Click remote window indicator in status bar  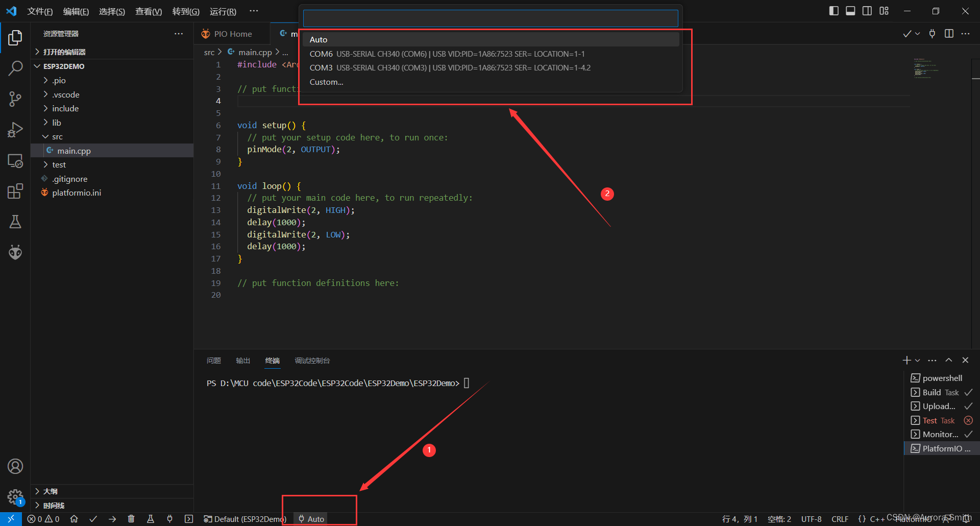[x=11, y=519]
